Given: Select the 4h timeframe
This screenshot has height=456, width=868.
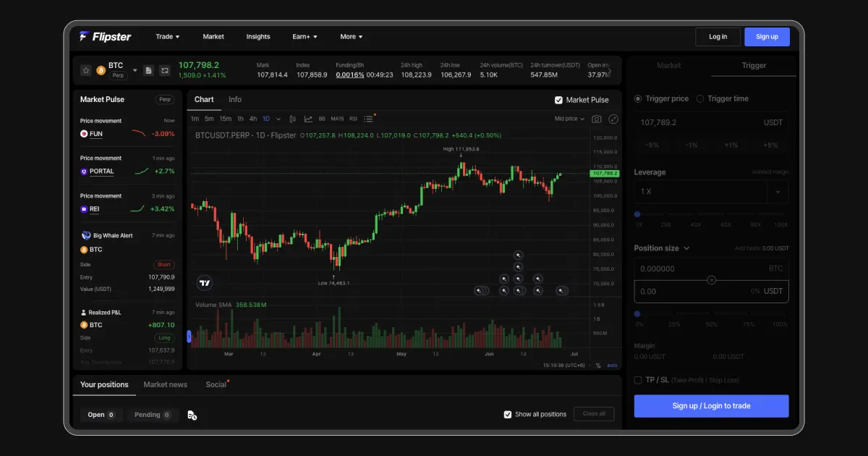Looking at the screenshot, I should pos(253,119).
